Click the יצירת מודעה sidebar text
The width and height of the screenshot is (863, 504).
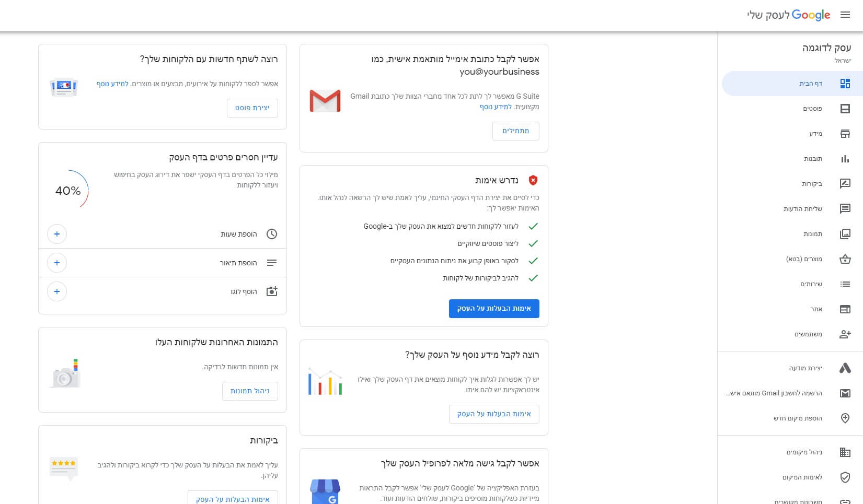click(806, 368)
